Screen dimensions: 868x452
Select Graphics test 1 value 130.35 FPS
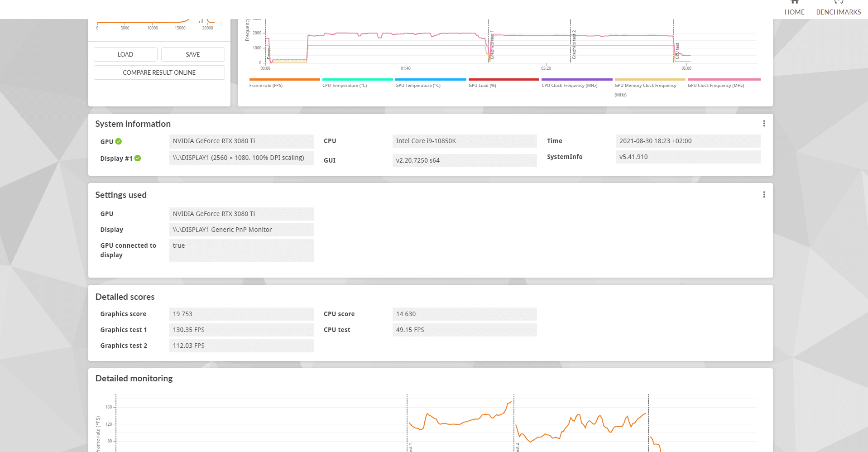tap(241, 330)
